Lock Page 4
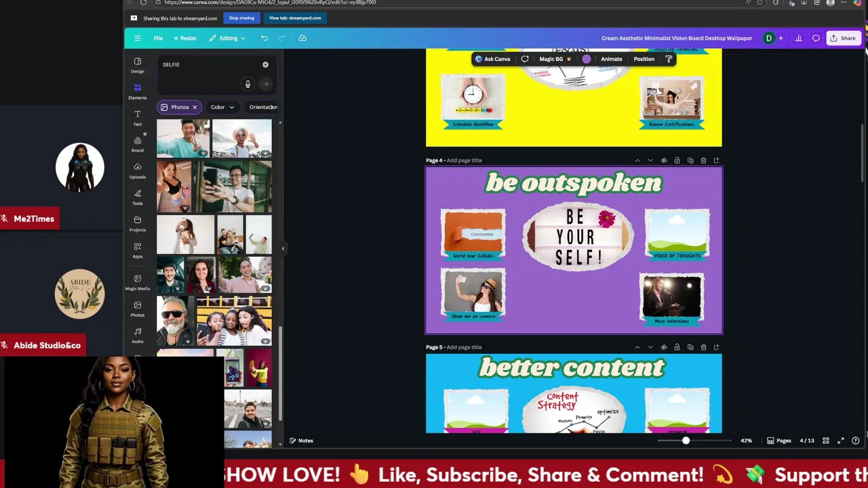 [677, 161]
